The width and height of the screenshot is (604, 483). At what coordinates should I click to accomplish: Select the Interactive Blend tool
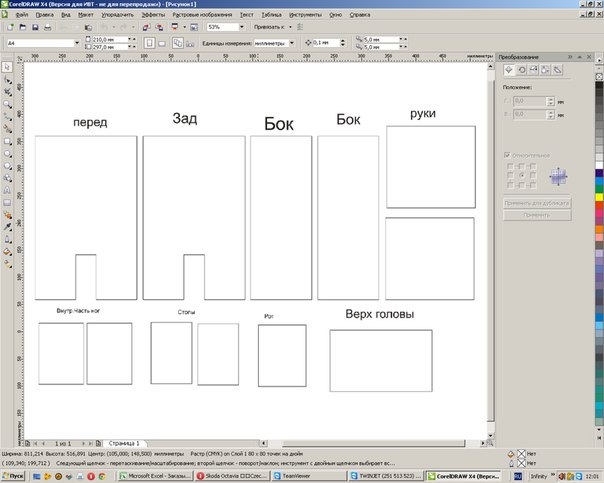pos(7,215)
